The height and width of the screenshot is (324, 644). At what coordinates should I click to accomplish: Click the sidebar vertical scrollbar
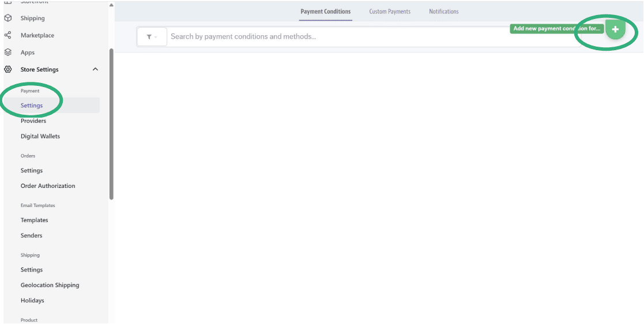click(x=111, y=124)
